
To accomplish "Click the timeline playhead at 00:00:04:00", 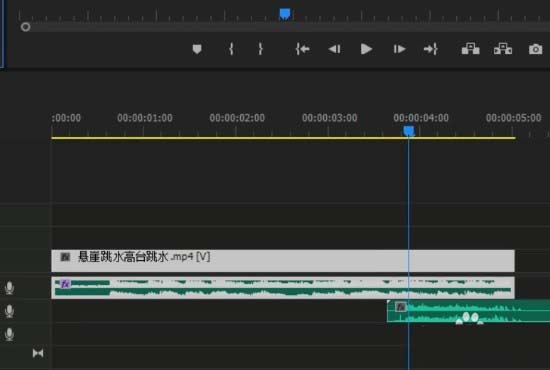I will click(408, 131).
